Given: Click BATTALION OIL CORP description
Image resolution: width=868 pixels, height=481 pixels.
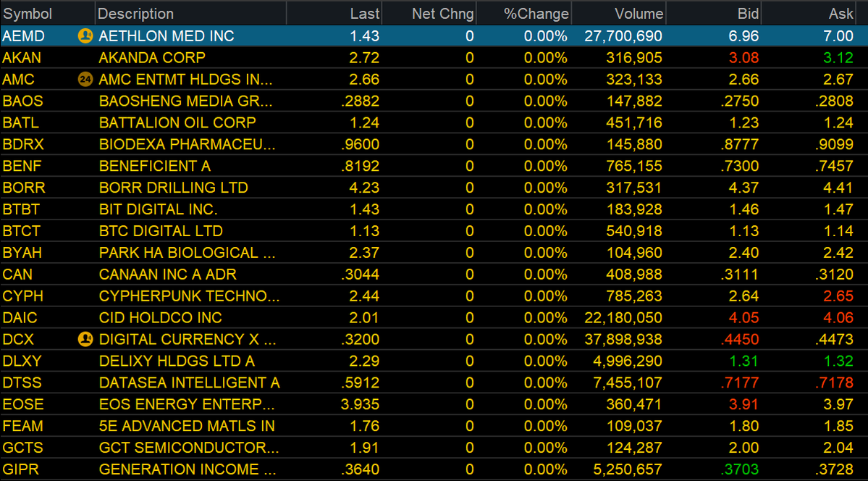Looking at the screenshot, I should click(177, 123).
